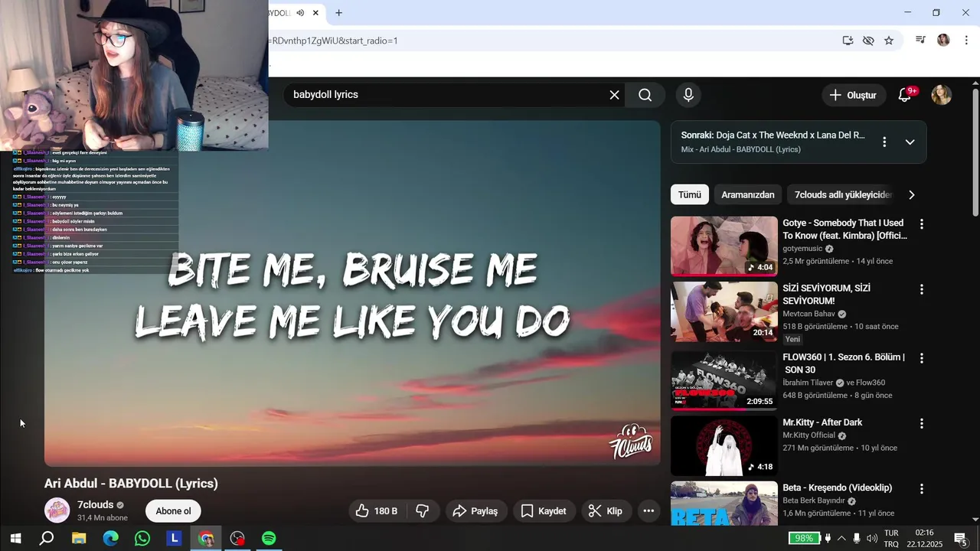The height and width of the screenshot is (551, 980).
Task: Create a clip with Klip button
Action: [x=605, y=510]
